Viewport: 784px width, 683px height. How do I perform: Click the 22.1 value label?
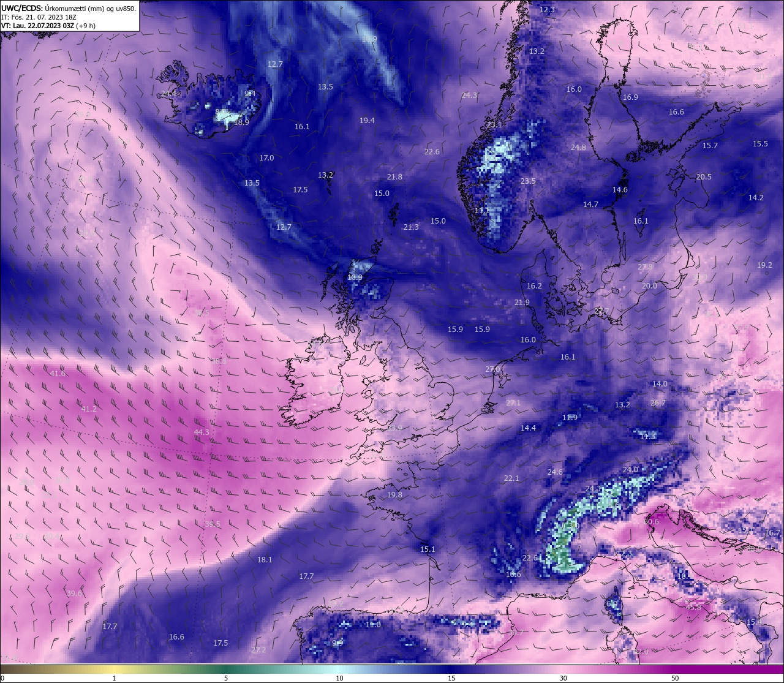pyautogui.click(x=511, y=478)
